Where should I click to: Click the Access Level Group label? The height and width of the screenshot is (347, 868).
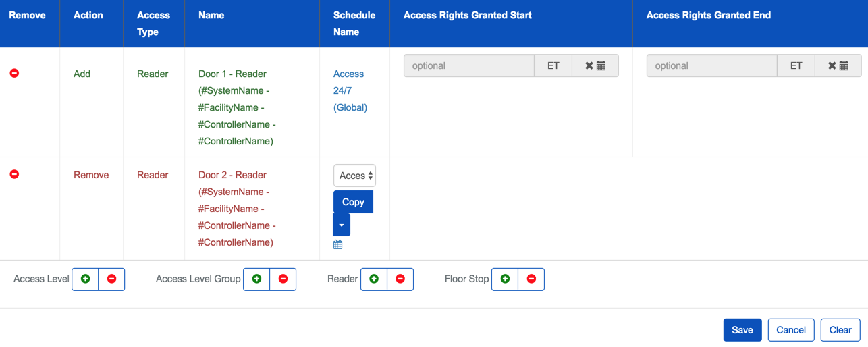pos(198,279)
